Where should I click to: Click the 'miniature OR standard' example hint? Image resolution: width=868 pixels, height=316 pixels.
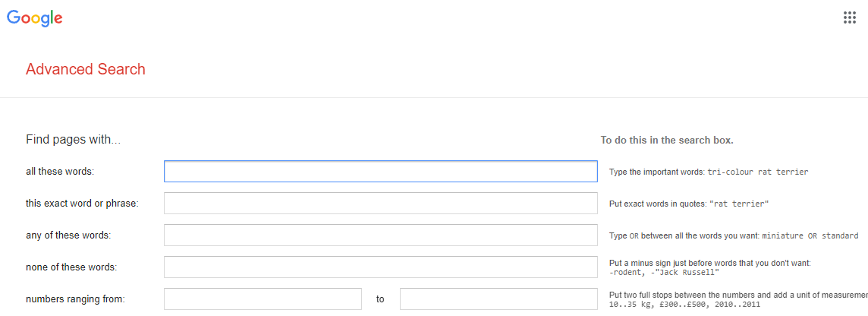click(810, 235)
